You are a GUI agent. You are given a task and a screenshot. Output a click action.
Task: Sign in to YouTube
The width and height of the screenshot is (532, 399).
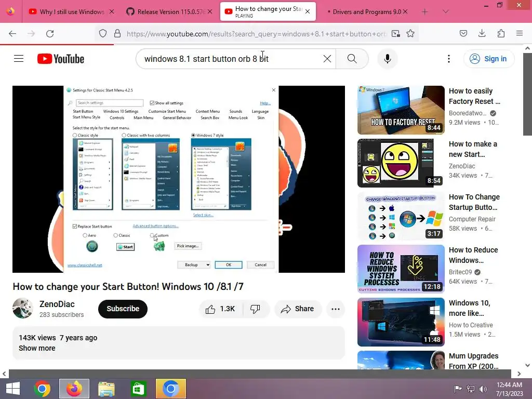click(489, 59)
